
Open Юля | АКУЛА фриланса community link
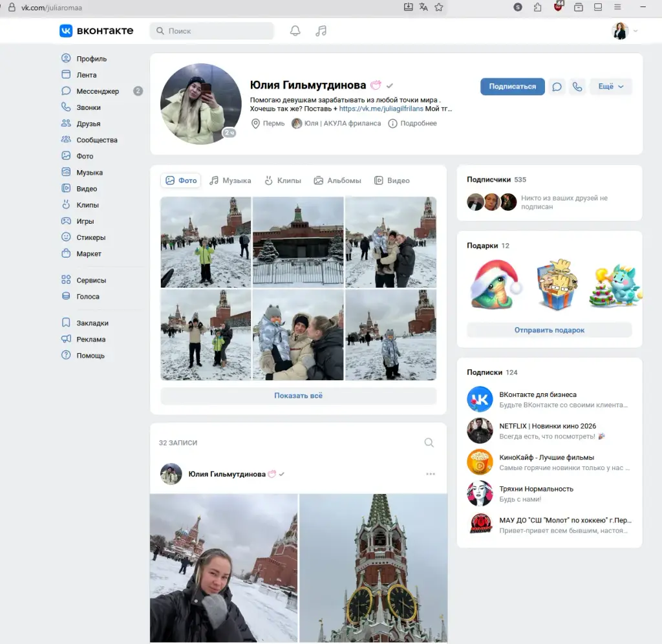[x=336, y=123]
